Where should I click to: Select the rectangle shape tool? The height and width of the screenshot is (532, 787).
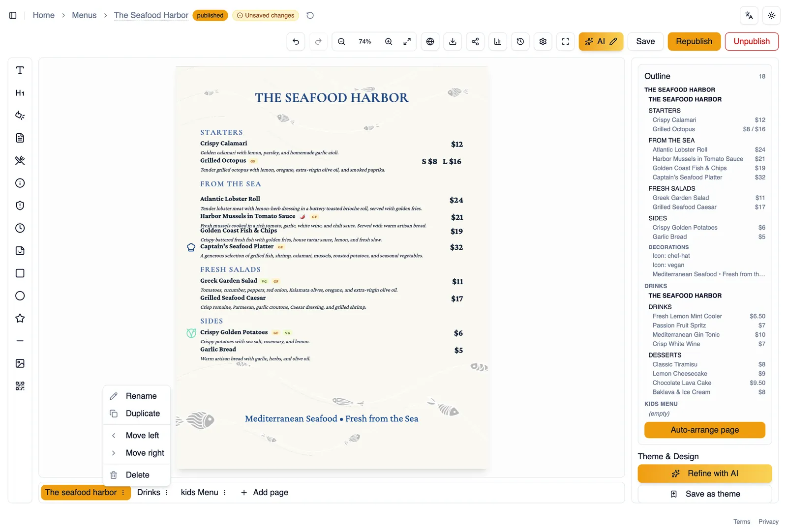pos(20,273)
